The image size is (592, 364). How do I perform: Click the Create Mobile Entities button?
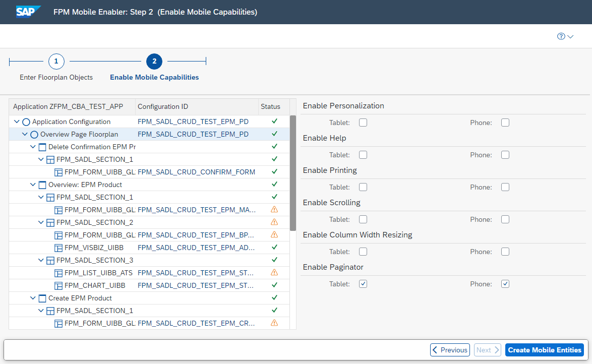tap(544, 349)
